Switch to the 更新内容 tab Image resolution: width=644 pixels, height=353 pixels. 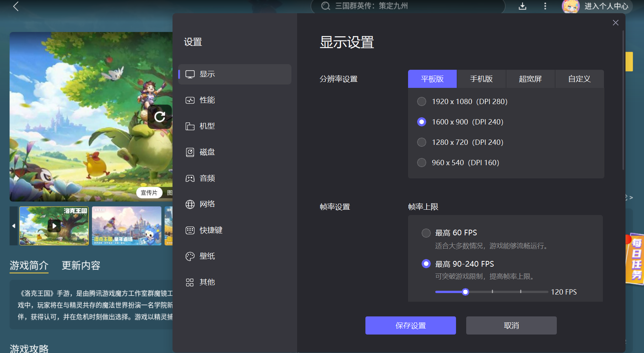tap(81, 266)
